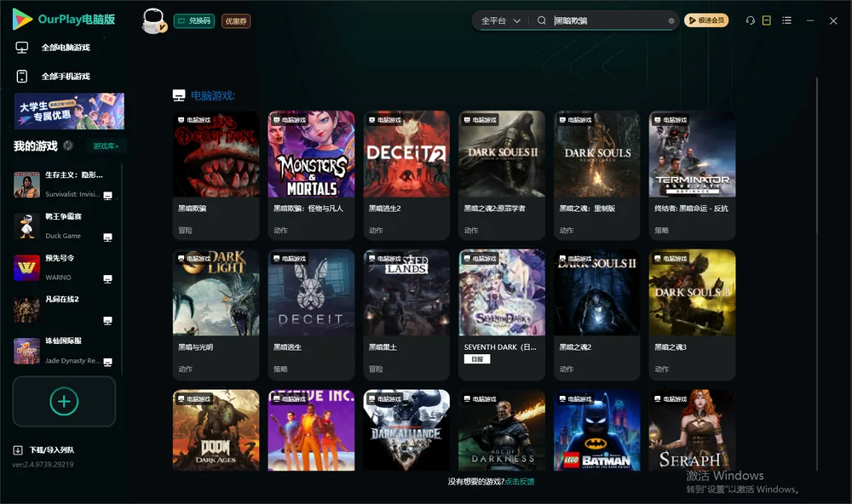The height and width of the screenshot is (504, 852).
Task: Click the PC icon on the Survivalist row
Action: pos(107,196)
